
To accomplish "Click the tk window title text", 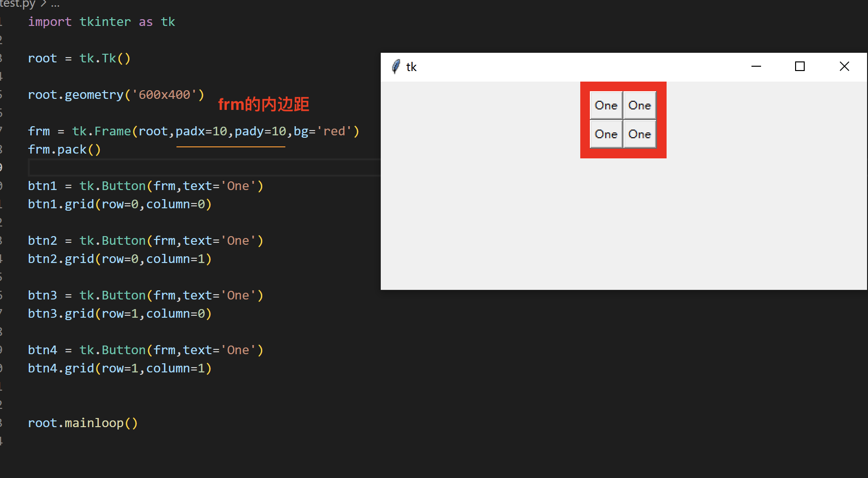I will (411, 67).
